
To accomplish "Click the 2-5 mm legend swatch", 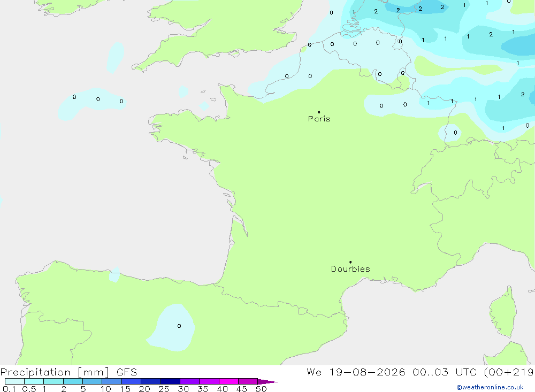I will pos(73,381).
